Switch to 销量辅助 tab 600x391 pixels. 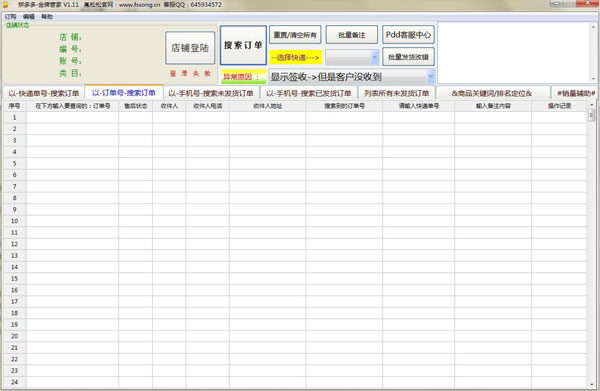(575, 93)
